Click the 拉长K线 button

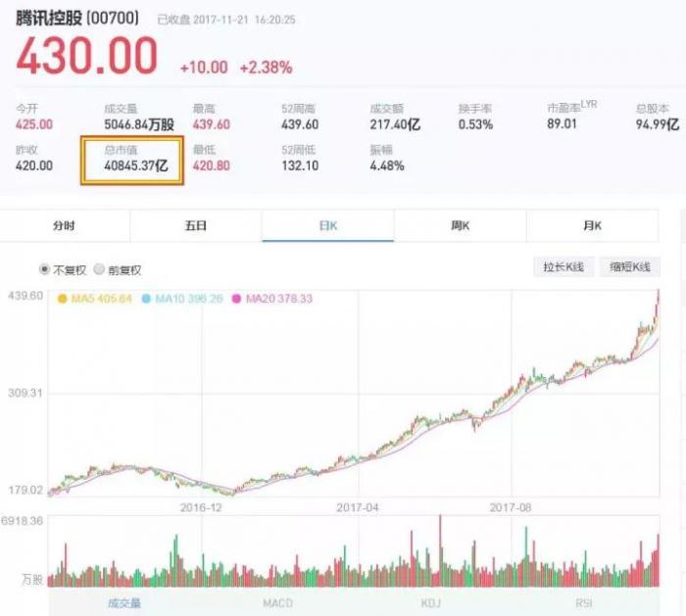coord(563,266)
